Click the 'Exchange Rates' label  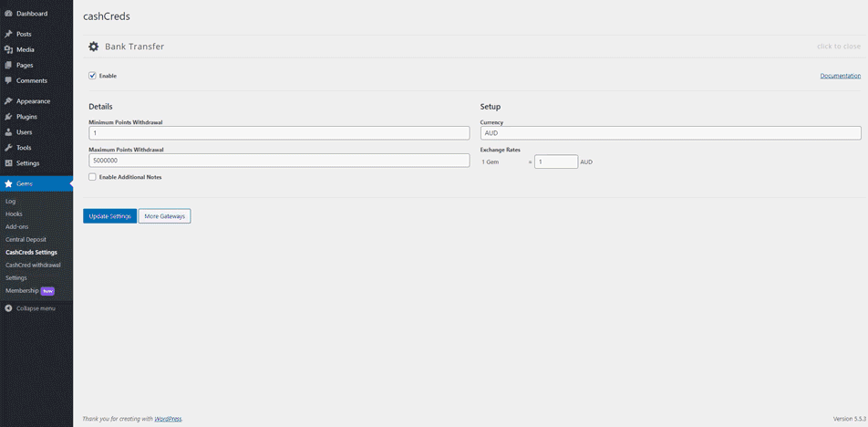point(500,150)
